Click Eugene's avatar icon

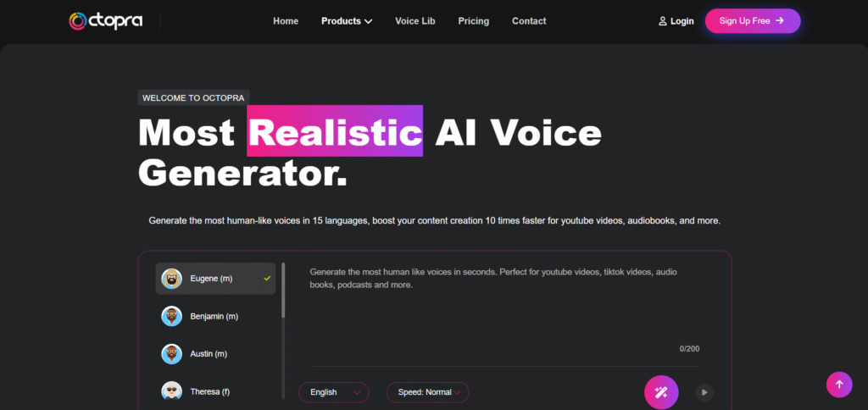[x=171, y=278]
